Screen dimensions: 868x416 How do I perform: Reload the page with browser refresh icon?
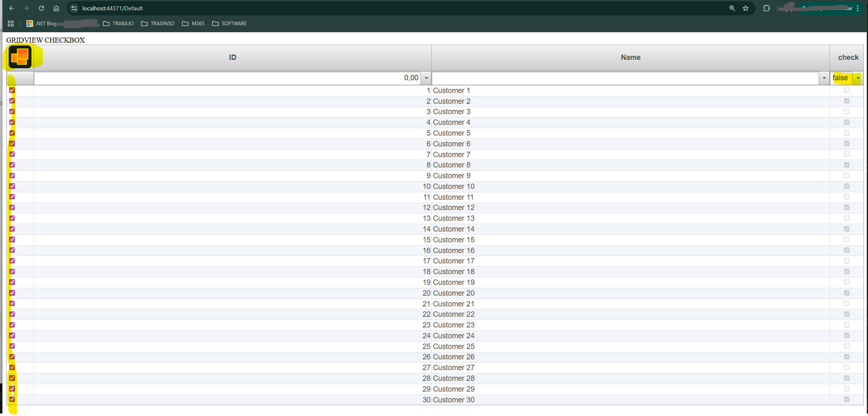pyautogui.click(x=41, y=8)
